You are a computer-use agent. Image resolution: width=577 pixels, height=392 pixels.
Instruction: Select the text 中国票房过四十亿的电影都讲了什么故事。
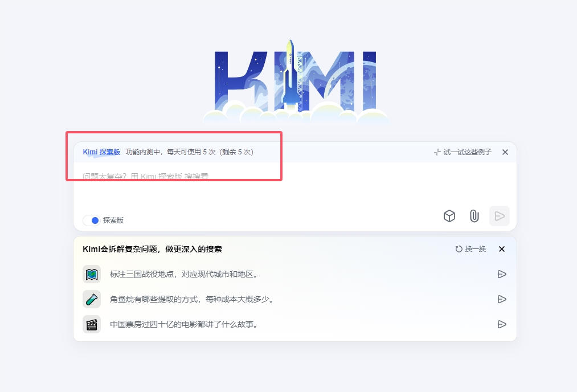[x=184, y=324]
